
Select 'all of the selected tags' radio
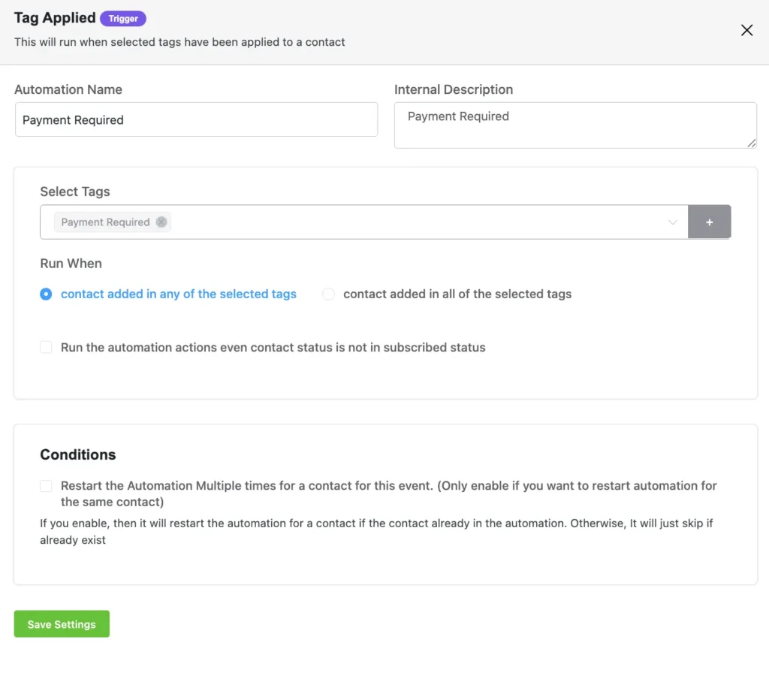coord(328,294)
